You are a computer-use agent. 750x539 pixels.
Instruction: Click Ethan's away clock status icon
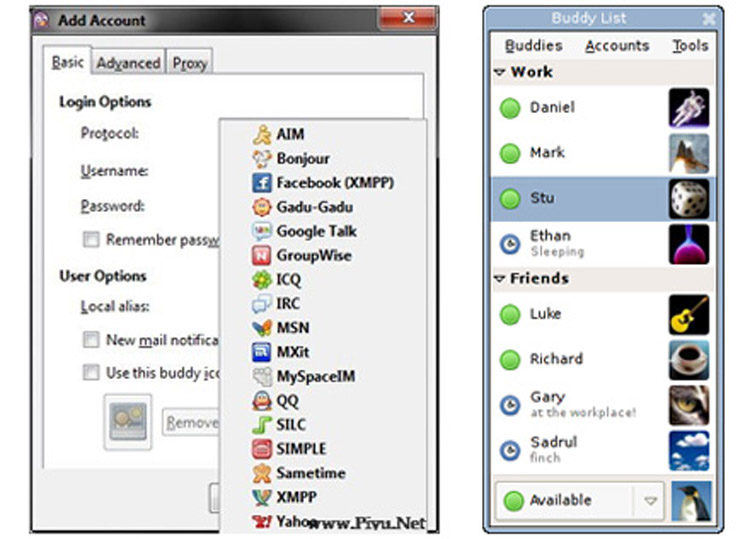[510, 244]
